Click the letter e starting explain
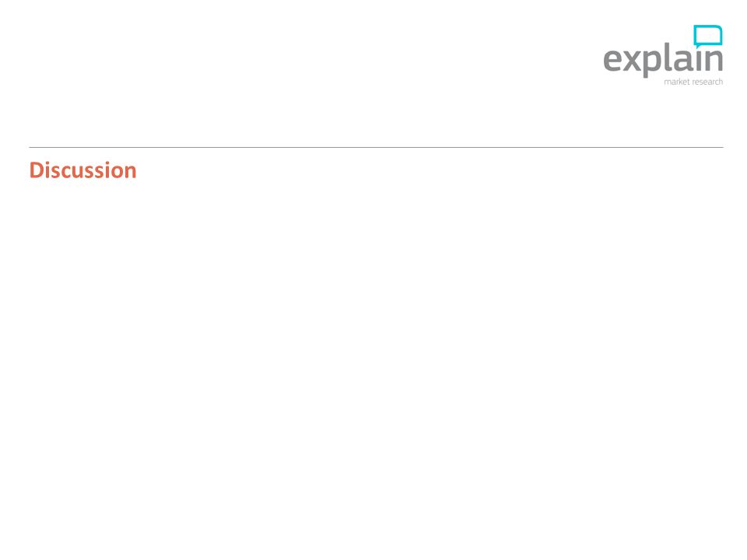The height and width of the screenshot is (560, 747). [x=613, y=61]
